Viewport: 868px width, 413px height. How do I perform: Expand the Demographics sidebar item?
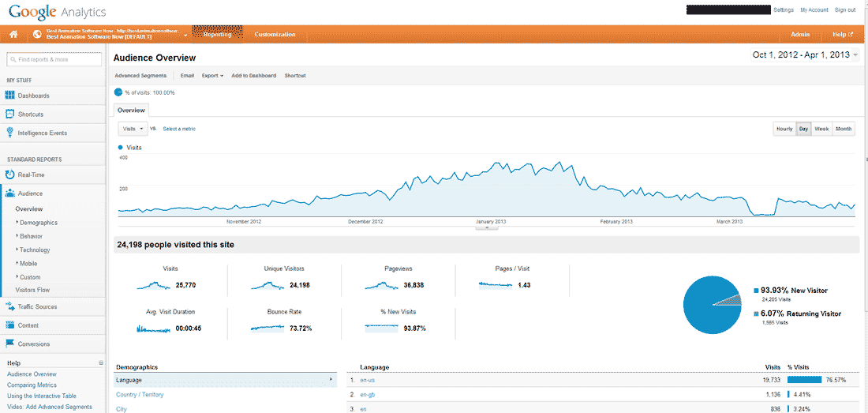(38, 223)
